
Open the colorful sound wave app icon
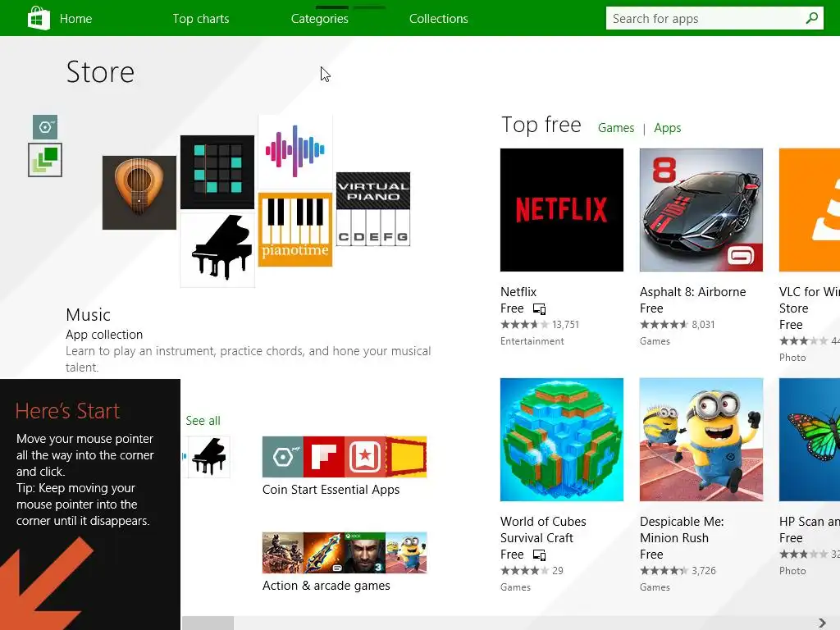coord(295,152)
